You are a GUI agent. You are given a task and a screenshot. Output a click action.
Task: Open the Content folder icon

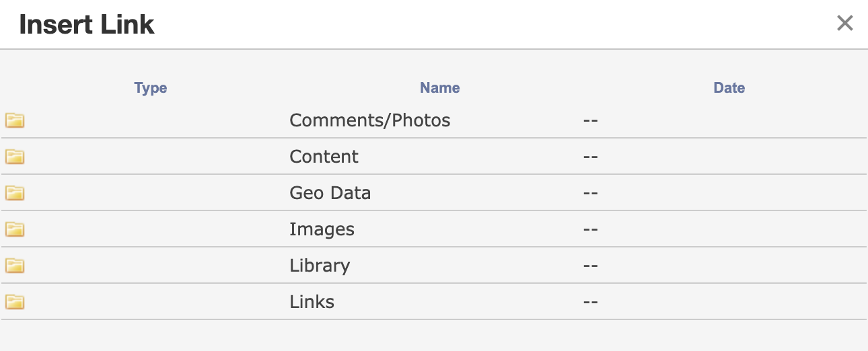click(x=15, y=157)
